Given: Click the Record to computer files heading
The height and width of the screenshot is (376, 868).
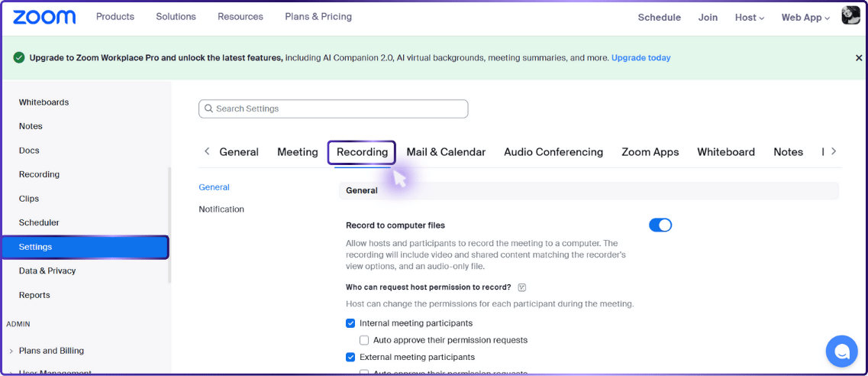Looking at the screenshot, I should point(395,225).
